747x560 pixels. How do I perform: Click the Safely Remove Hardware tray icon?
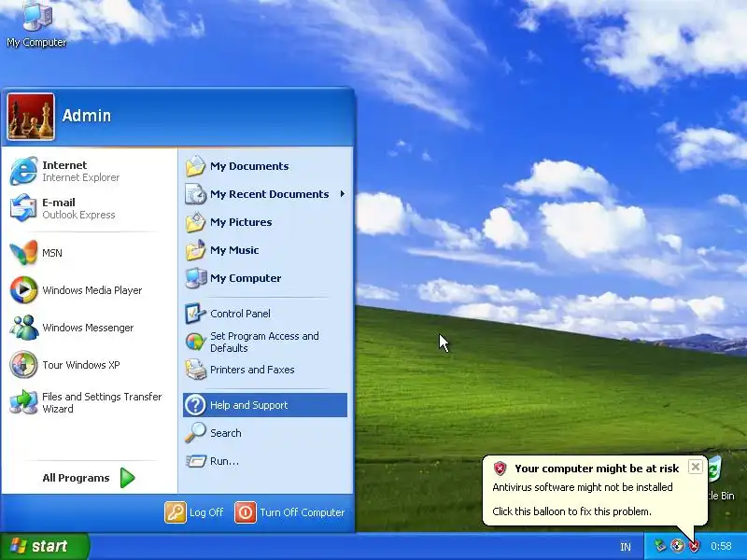pyautogui.click(x=660, y=546)
